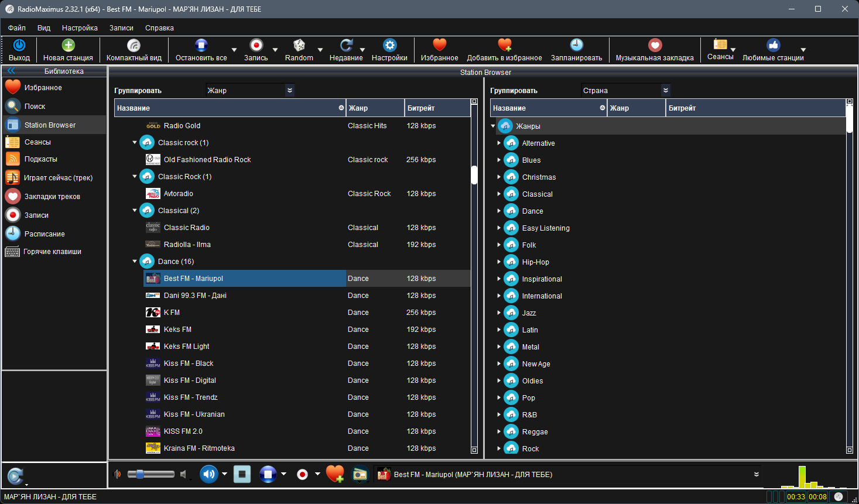Toggle record button in player bar
This screenshot has width=859, height=504.
coord(302,474)
